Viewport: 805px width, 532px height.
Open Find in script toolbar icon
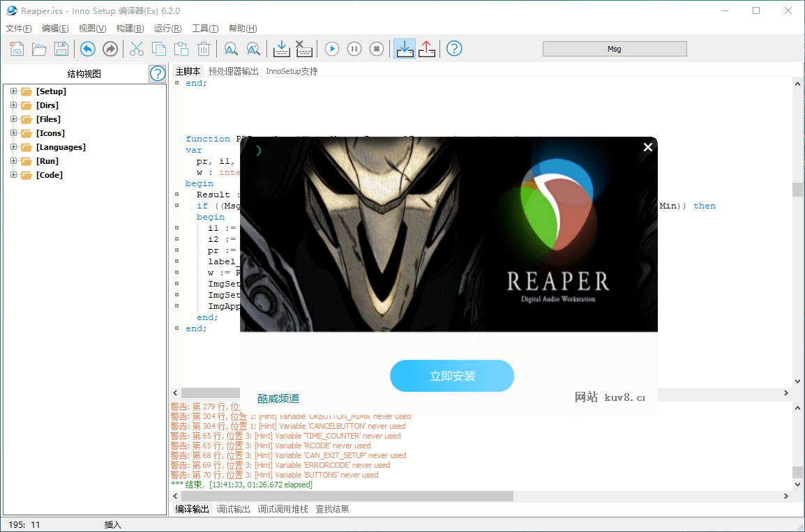click(x=231, y=49)
